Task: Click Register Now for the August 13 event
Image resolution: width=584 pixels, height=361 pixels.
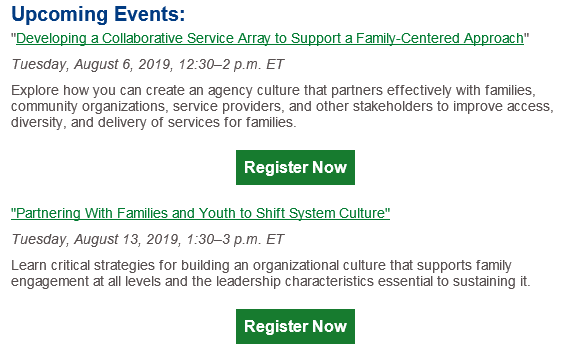Action: click(x=295, y=326)
